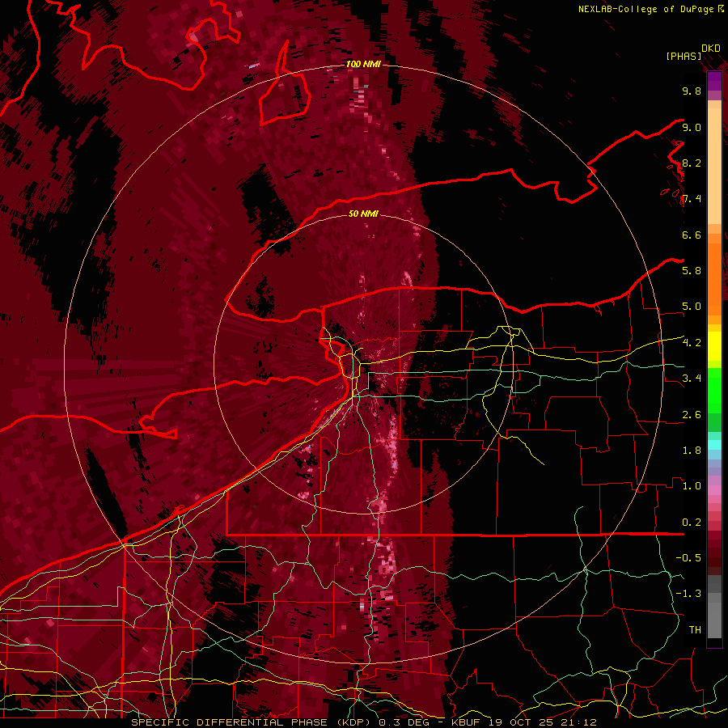Click the pink segment of the color bar
This screenshot has width=728, height=728.
pyautogui.click(x=714, y=490)
